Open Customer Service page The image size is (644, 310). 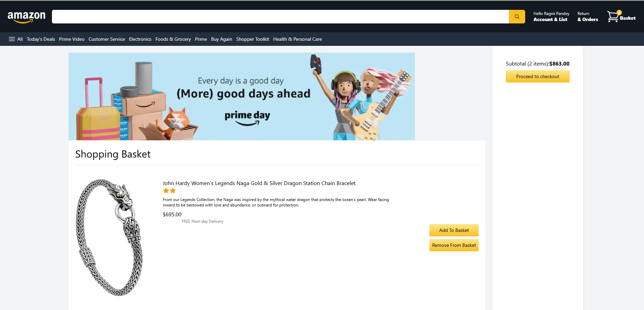(107, 39)
